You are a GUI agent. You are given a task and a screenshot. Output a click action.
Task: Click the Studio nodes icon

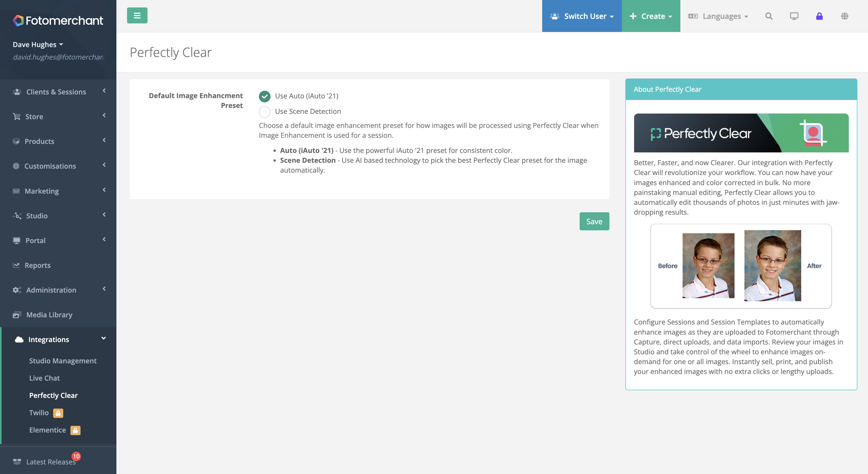pos(17,216)
